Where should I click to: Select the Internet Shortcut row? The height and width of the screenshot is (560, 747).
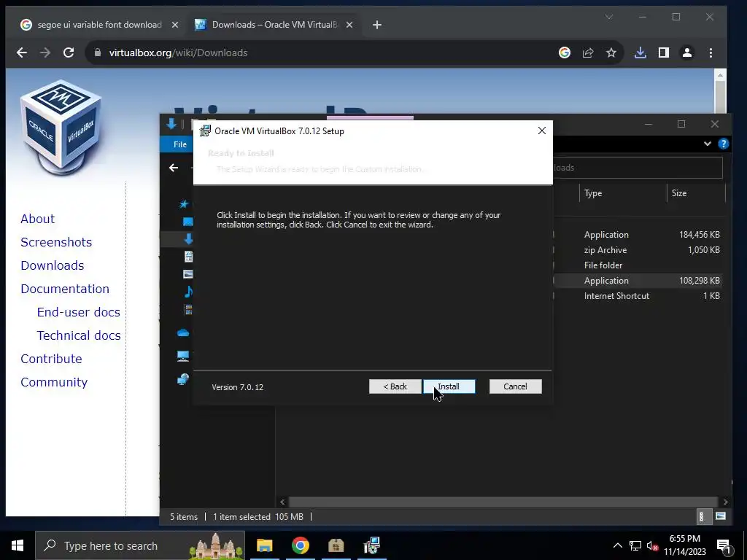click(638, 296)
